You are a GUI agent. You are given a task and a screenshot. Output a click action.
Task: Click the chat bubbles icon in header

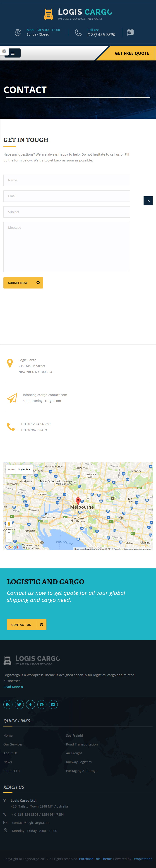coord(130,32)
